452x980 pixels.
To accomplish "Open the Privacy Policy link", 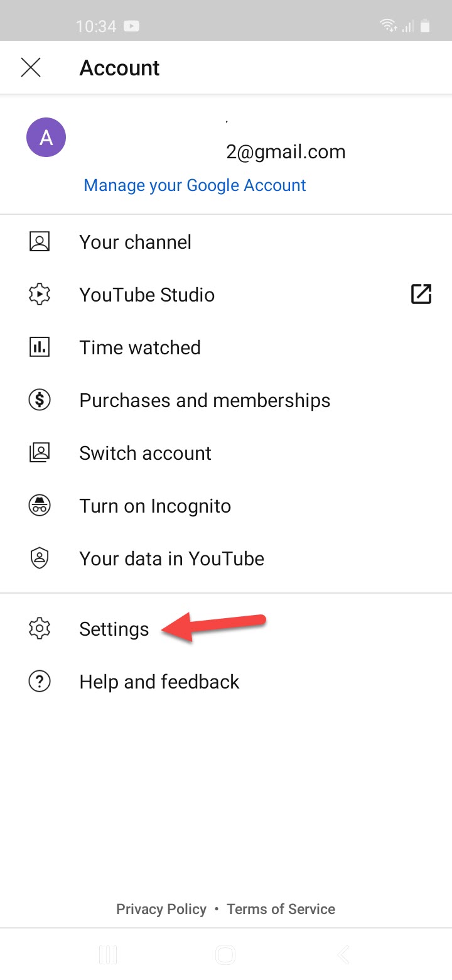I will point(161,909).
